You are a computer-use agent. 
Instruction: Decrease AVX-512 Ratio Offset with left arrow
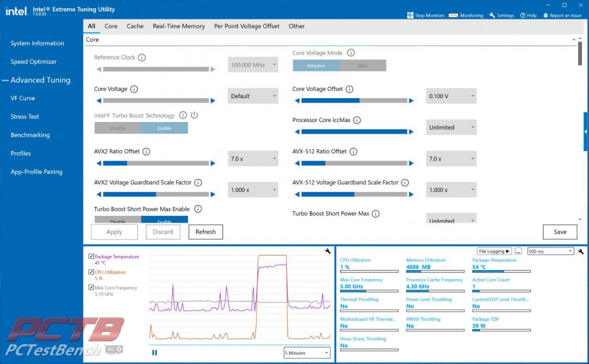(x=297, y=163)
